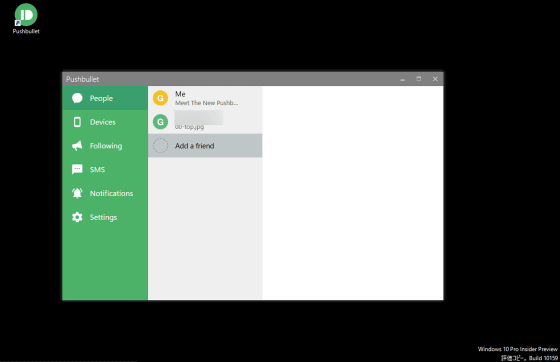Close the Pushbullet window

pyautogui.click(x=435, y=79)
